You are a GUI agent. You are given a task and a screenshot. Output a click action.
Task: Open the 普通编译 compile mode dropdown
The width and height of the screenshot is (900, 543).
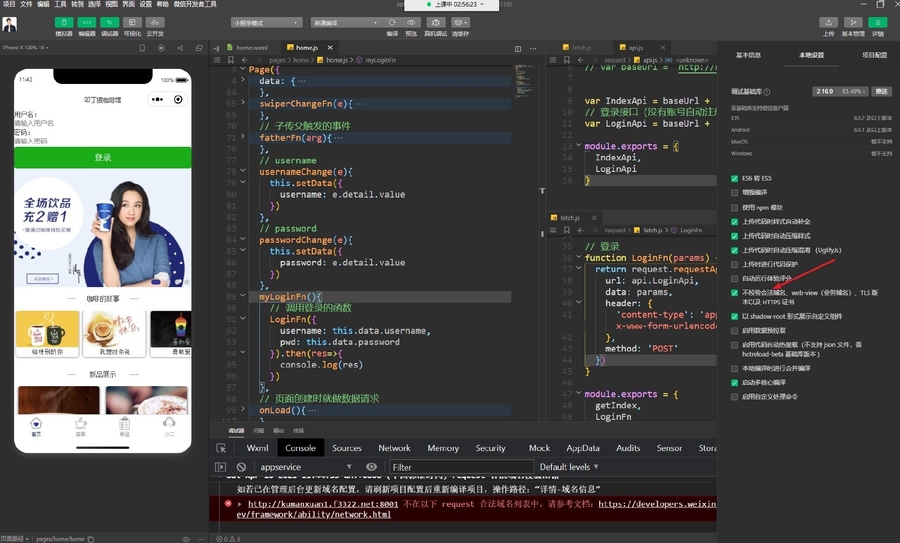tap(342, 21)
